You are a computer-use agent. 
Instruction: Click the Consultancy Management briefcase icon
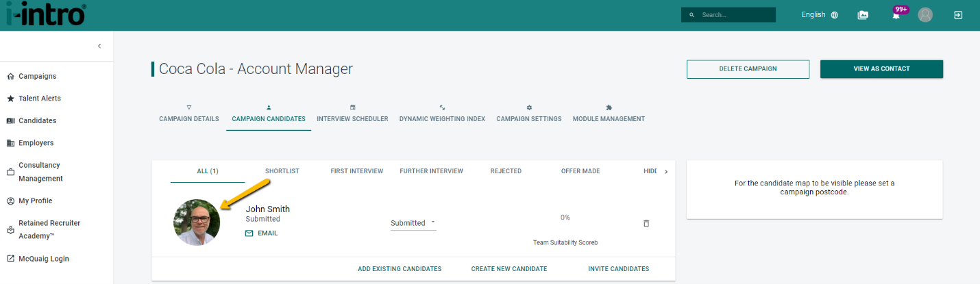(10, 172)
